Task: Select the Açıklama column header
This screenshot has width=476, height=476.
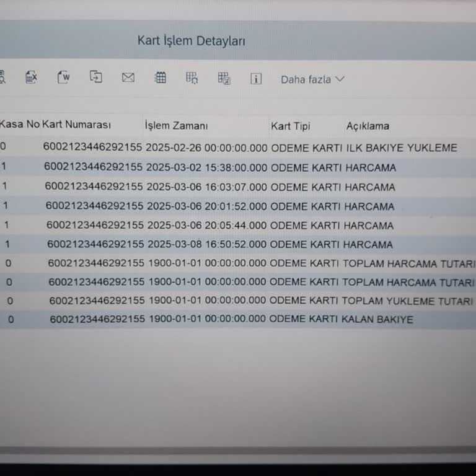Action: (x=368, y=126)
